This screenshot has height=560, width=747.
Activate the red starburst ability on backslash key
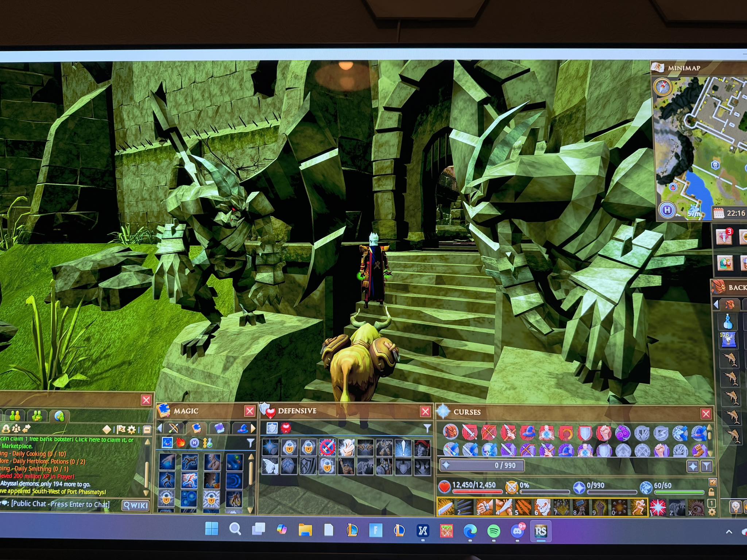[x=658, y=507]
